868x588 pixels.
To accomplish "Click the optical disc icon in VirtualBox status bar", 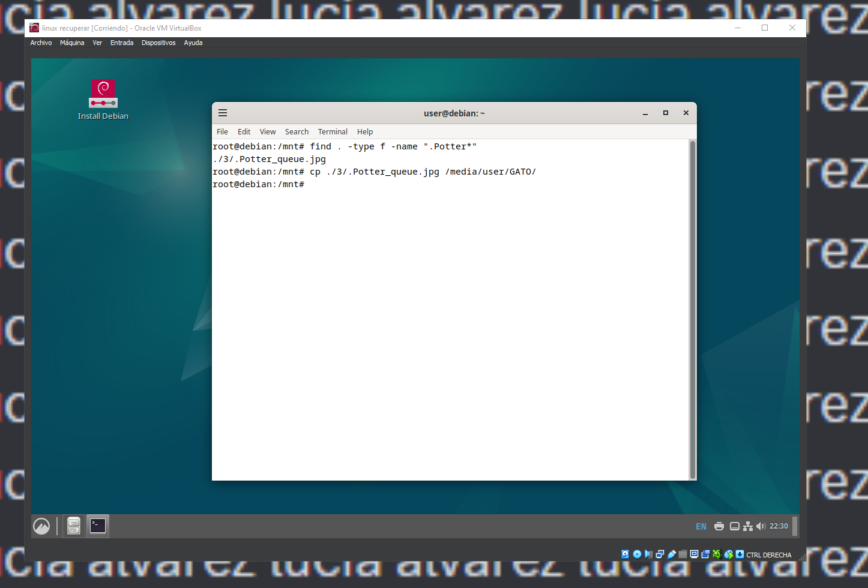I will [637, 554].
